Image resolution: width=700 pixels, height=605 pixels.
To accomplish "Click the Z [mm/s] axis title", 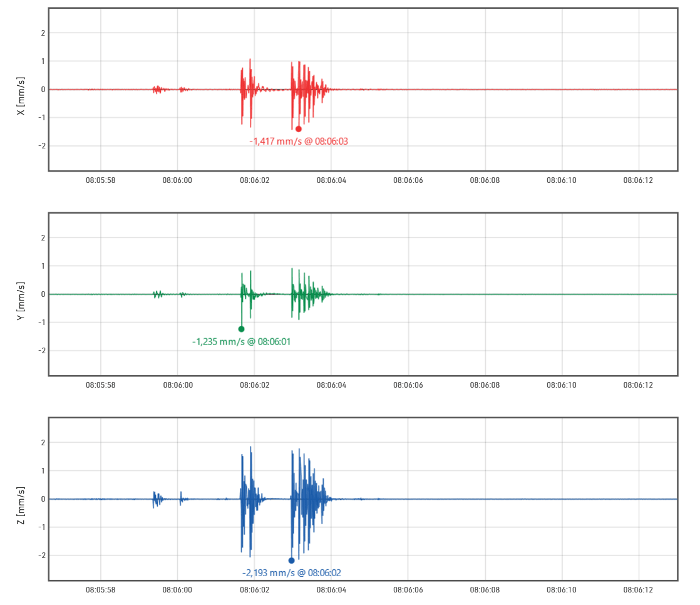I will [x=22, y=505].
